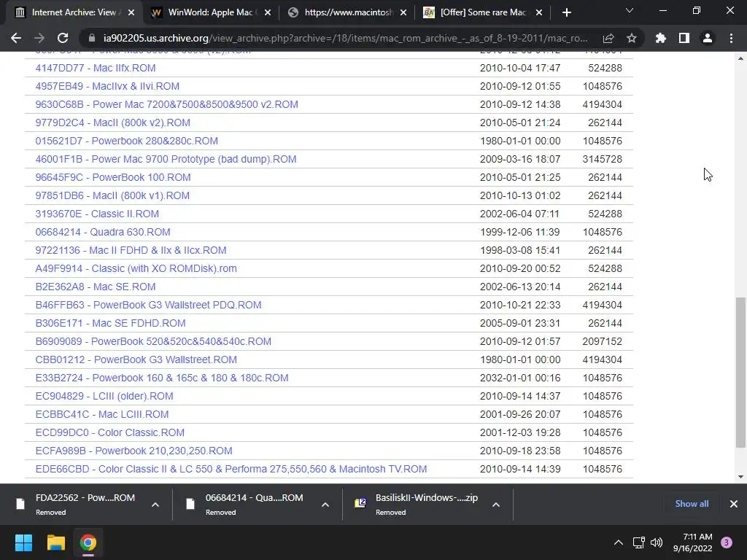Screen dimensions: 747x560
Task: Open Mac II FDHD & IIx & IIcx.ROM
Action: pyautogui.click(x=131, y=251)
